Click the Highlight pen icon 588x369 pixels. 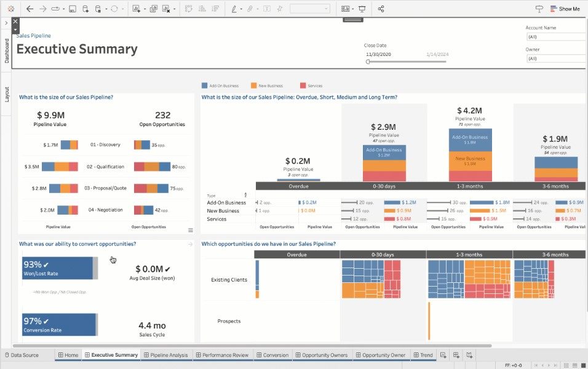click(x=234, y=9)
